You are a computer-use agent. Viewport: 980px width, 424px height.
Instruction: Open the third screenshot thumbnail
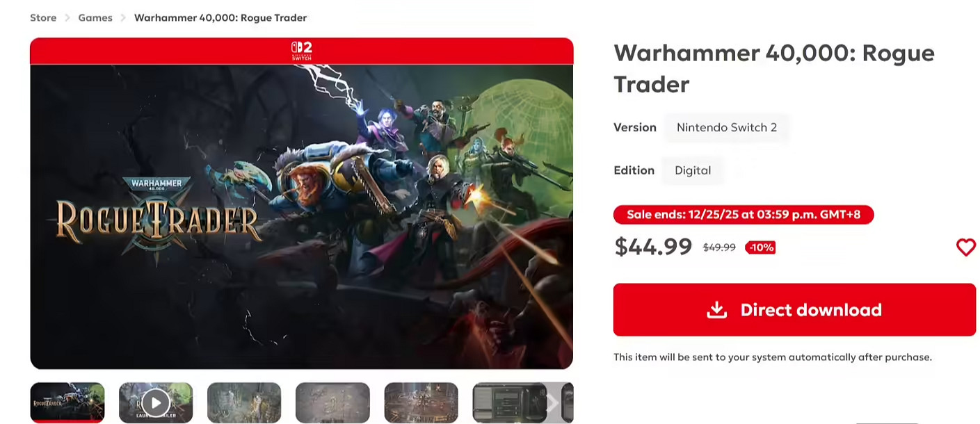point(244,402)
